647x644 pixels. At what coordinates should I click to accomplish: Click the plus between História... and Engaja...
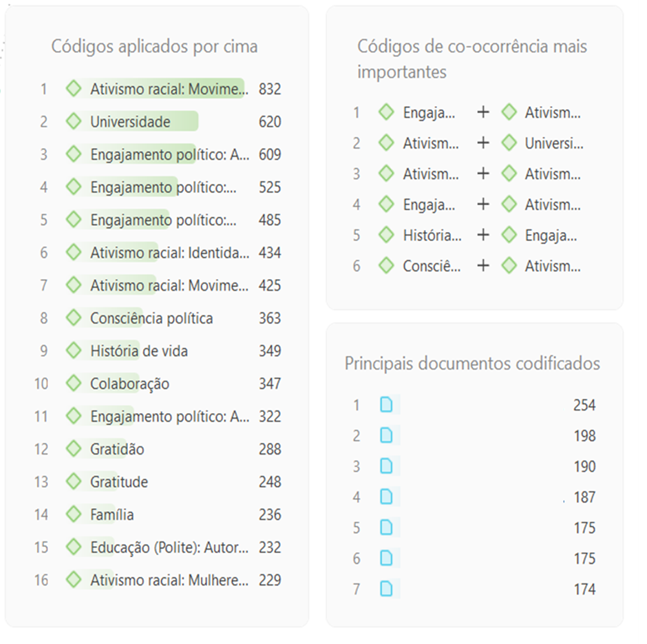point(482,235)
